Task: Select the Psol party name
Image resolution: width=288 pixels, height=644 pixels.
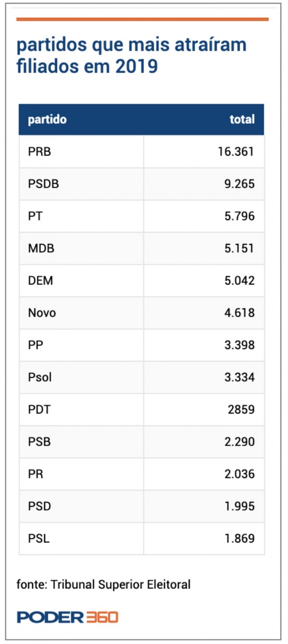Action: (40, 377)
